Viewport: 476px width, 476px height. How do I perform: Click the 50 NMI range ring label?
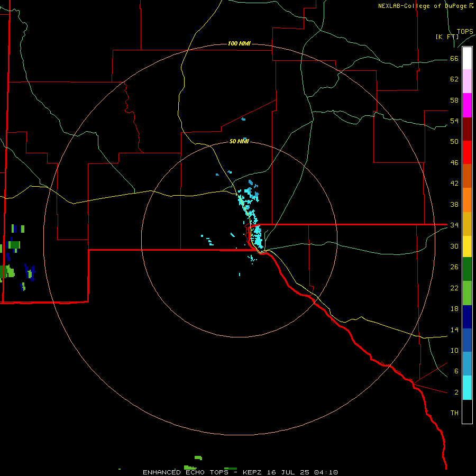(239, 141)
